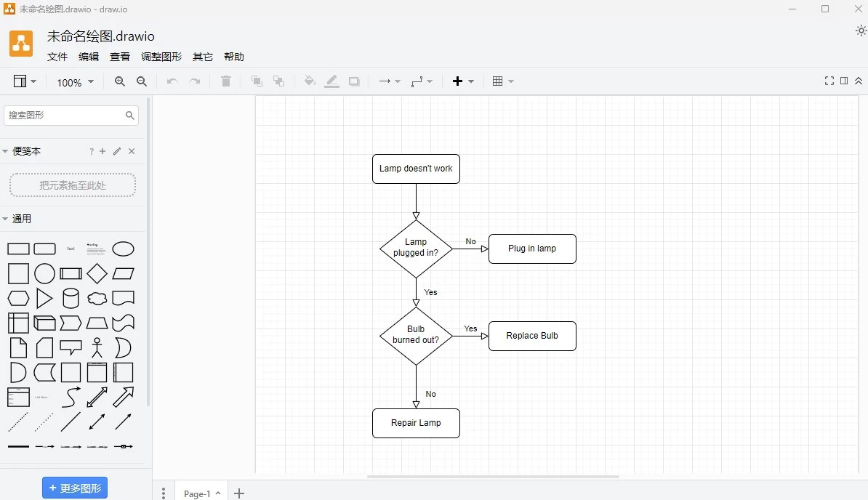Open the 文件 menu
The image size is (868, 500).
(x=57, y=57)
